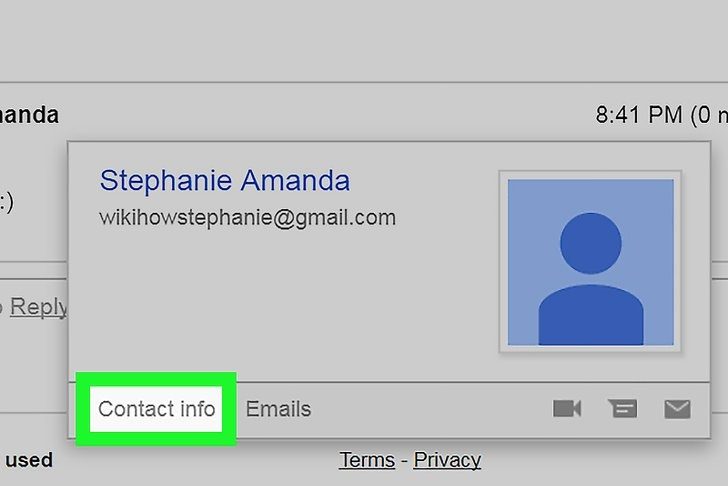Click the Reply link

coord(39,307)
